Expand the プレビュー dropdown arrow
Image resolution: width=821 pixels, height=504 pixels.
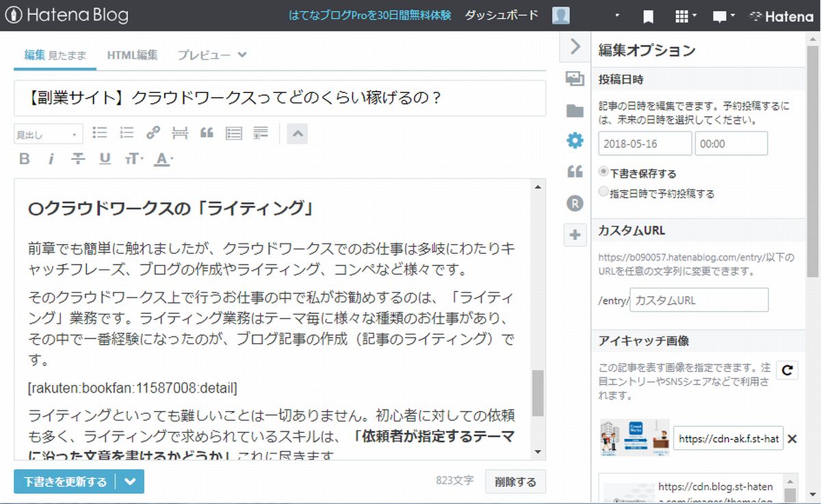(x=242, y=55)
